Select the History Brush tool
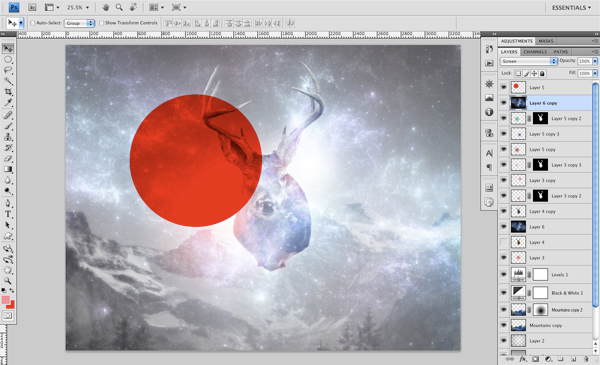The image size is (600, 365). (x=8, y=148)
